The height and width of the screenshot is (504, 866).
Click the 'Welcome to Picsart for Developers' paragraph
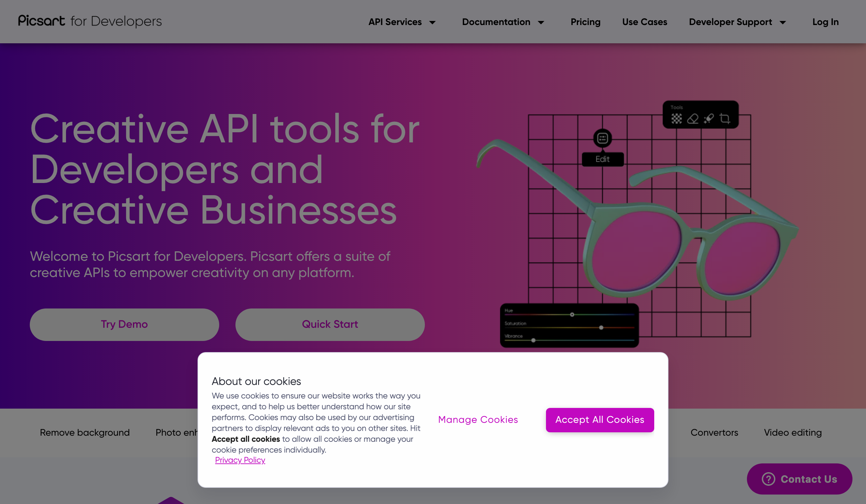(x=210, y=264)
